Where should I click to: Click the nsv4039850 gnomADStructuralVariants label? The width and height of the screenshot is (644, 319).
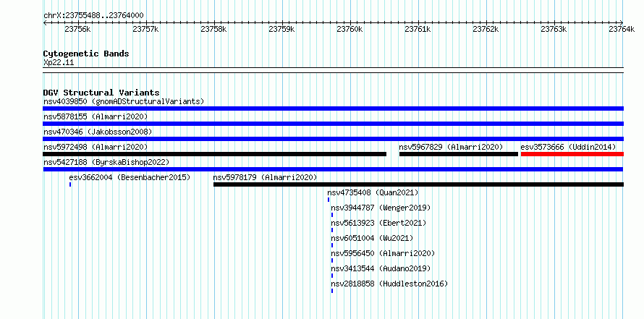pyautogui.click(x=124, y=101)
